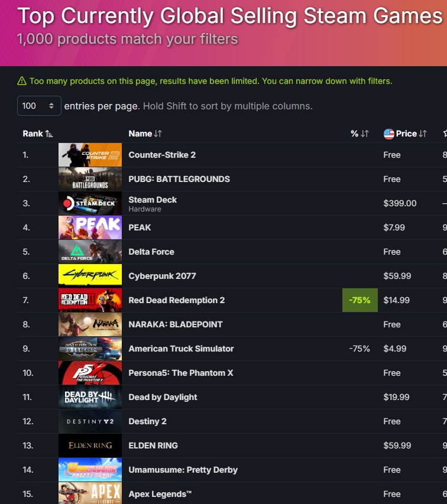Viewport: 447px width, 504px height.
Task: Open the NARAKA: BLADEPOINT name link
Action: point(176,324)
